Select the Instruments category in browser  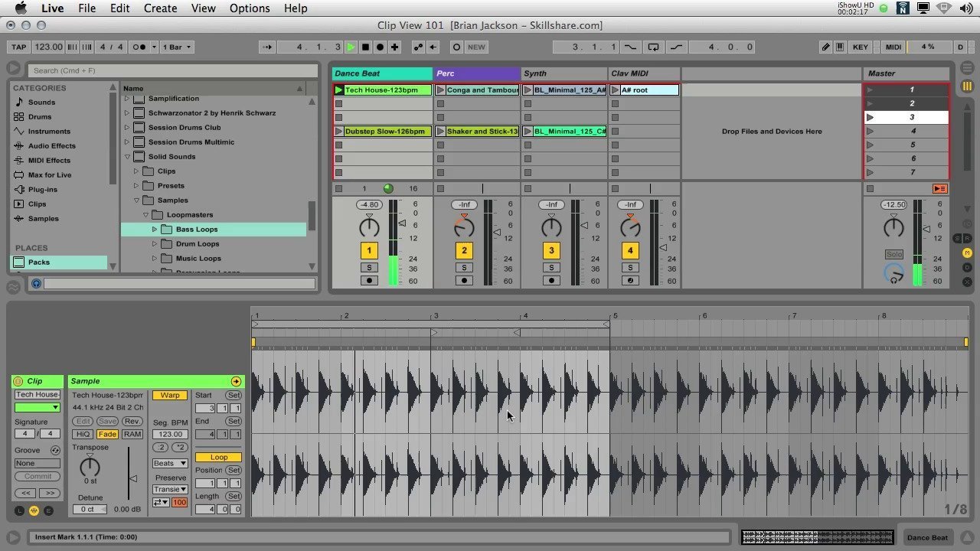pos(49,132)
